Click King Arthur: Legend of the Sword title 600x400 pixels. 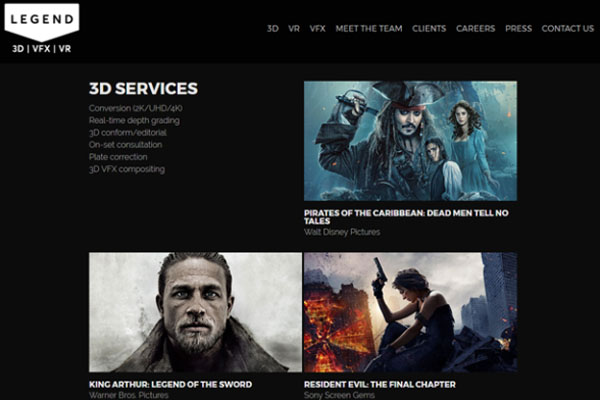pyautogui.click(x=170, y=384)
